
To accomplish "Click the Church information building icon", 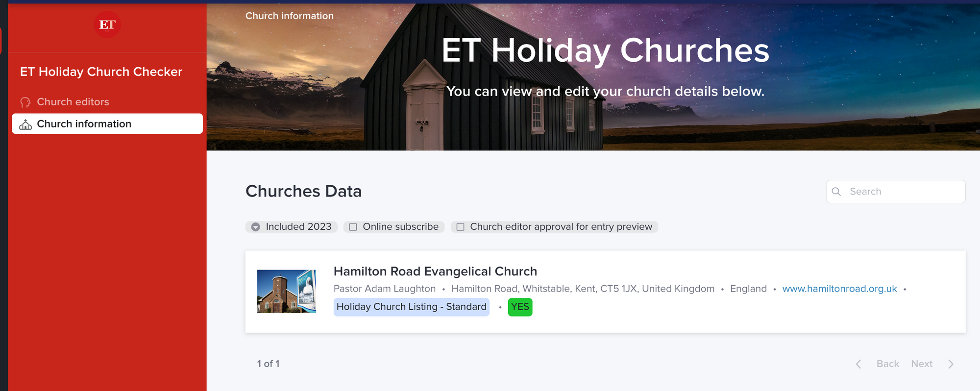I will [25, 124].
